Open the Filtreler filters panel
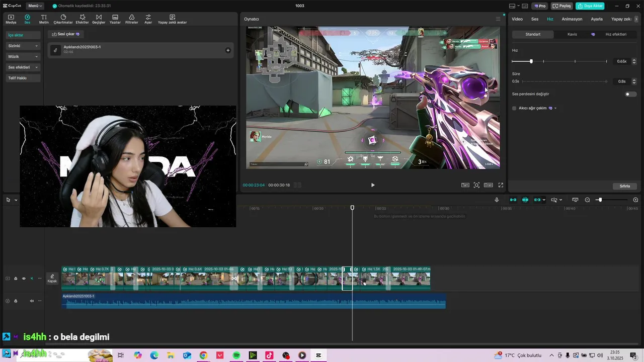This screenshot has width=644, height=362. 132,19
